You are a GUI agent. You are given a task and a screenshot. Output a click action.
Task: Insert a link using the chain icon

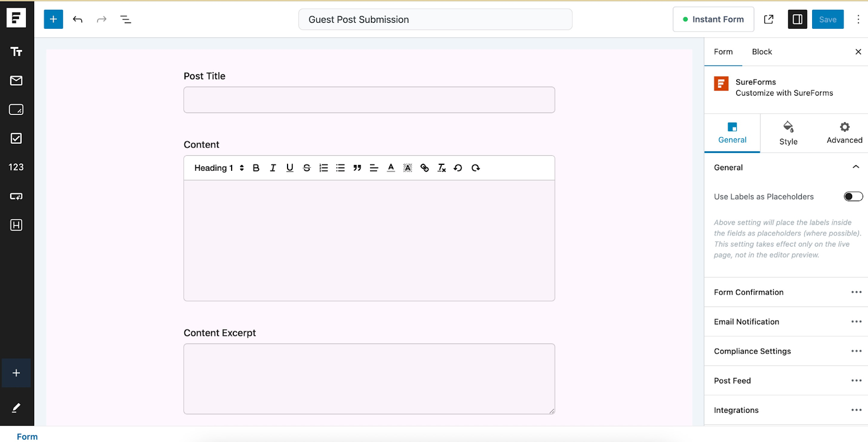tap(424, 168)
